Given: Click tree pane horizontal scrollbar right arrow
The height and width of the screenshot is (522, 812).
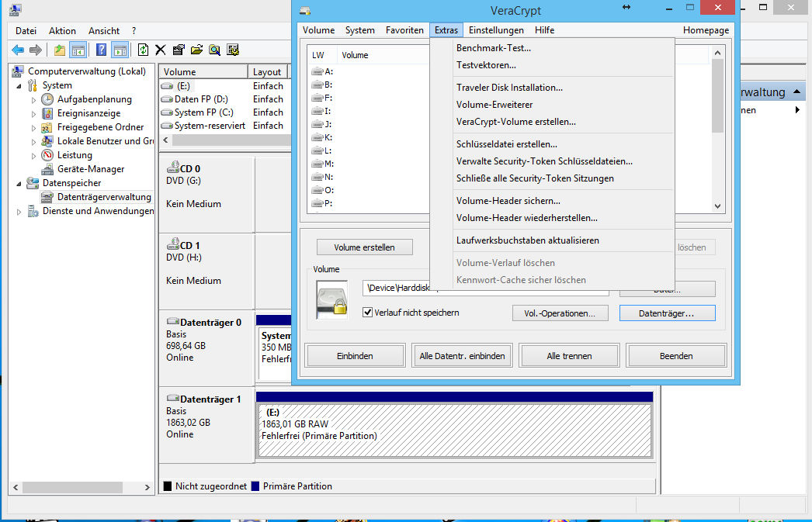Looking at the screenshot, I should point(147,487).
